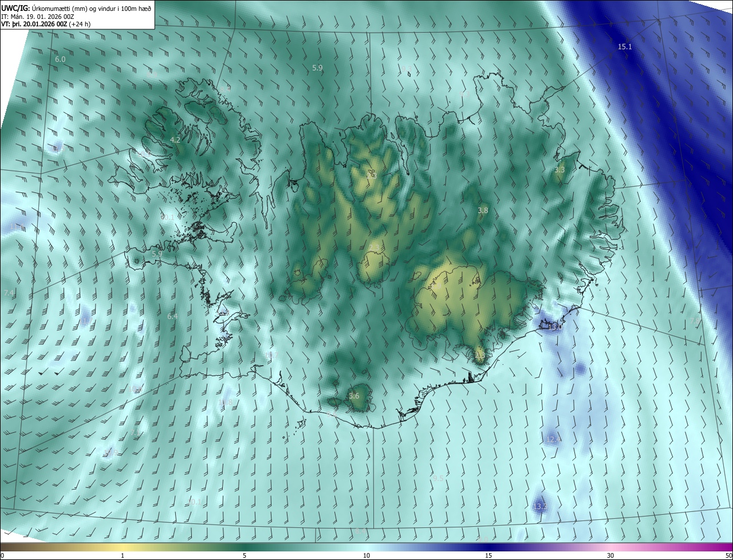Image resolution: width=733 pixels, height=560 pixels.
Task: Click the 13.2 value label
Action: pos(540,507)
